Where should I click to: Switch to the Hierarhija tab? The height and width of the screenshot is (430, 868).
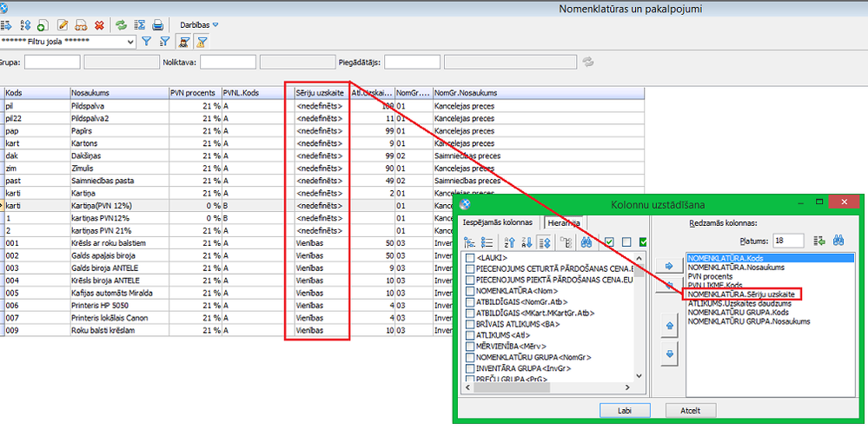[564, 223]
